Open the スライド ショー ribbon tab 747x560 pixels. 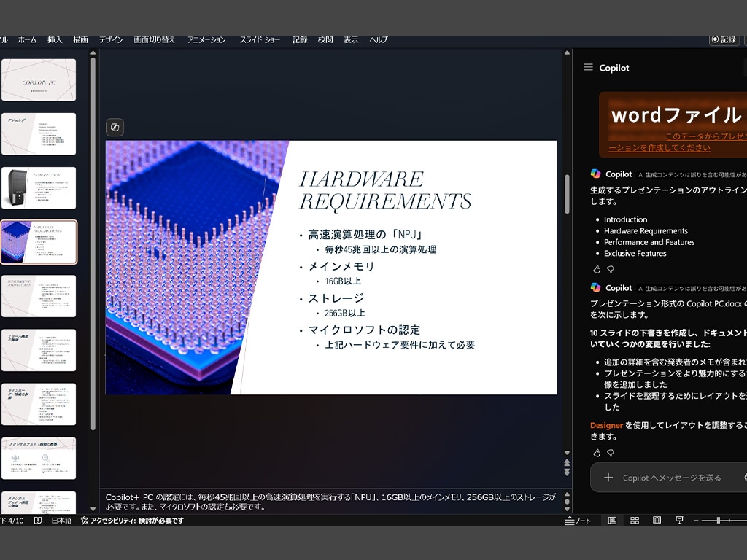pos(260,39)
